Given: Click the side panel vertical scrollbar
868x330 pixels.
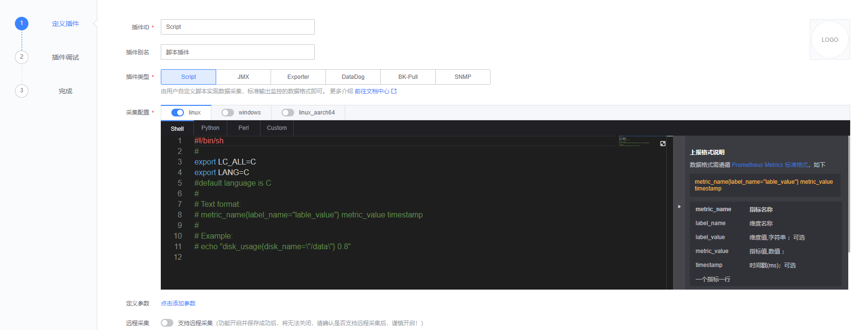Looking at the screenshot, I should pos(849,194).
